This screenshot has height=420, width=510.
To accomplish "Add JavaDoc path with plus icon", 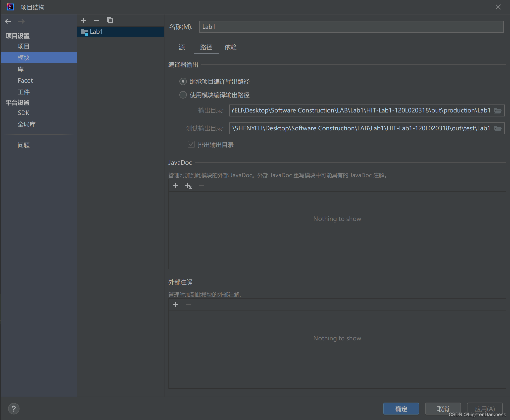I will [x=175, y=185].
